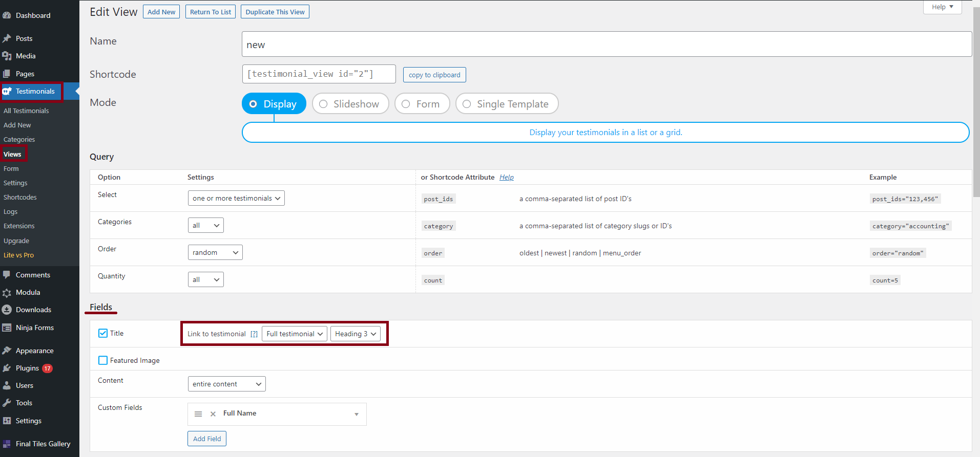Image resolution: width=980 pixels, height=457 pixels.
Task: Click the count=5 example text
Action: click(x=885, y=280)
